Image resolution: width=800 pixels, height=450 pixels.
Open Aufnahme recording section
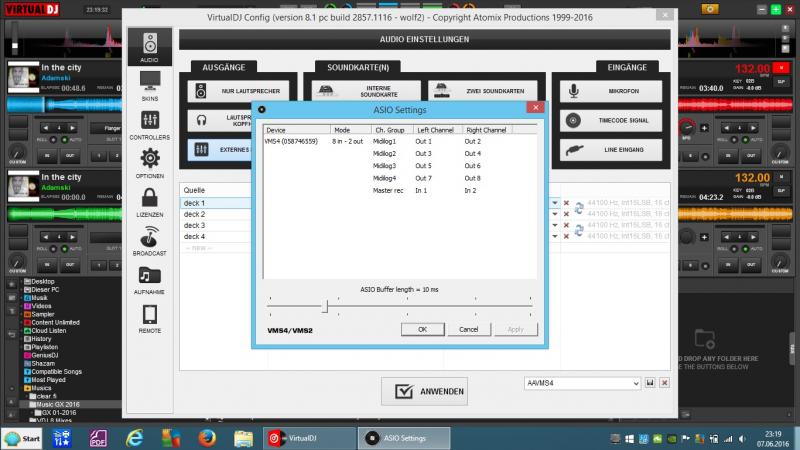[x=149, y=280]
